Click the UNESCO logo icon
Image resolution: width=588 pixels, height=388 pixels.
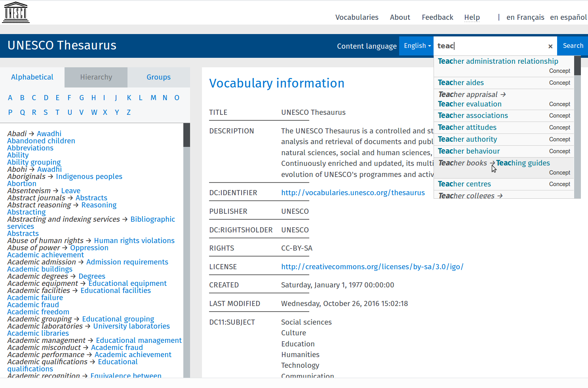coord(16,12)
